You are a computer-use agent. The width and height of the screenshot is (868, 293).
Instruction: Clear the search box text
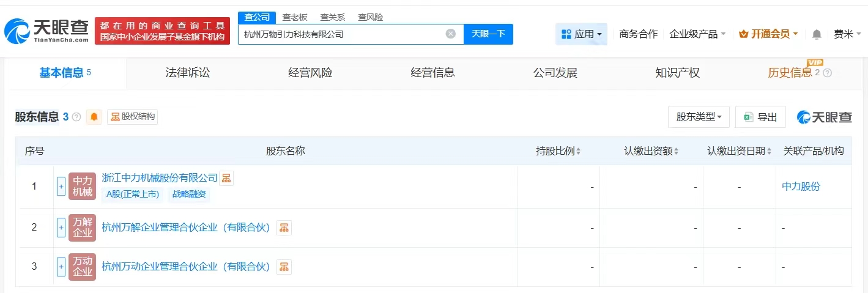(x=451, y=34)
